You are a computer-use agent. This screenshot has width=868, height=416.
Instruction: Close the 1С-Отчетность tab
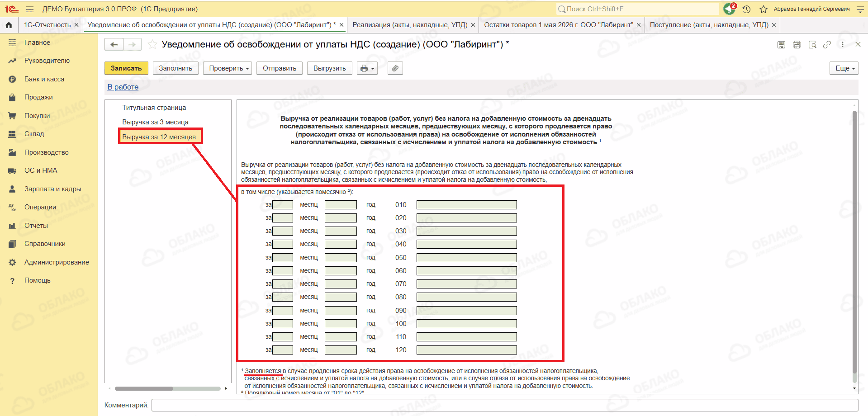click(x=76, y=25)
